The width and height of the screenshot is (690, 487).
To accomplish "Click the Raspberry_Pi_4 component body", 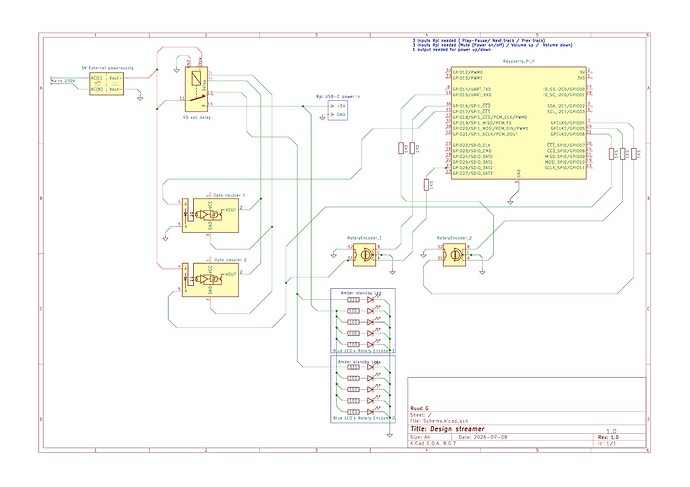I will (518, 123).
